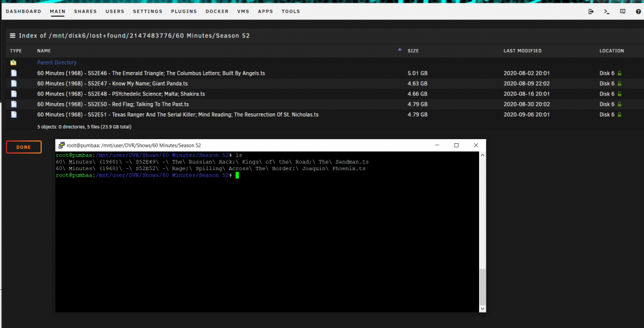Click the Done button
Screen dimensions: 644x328
point(24,147)
